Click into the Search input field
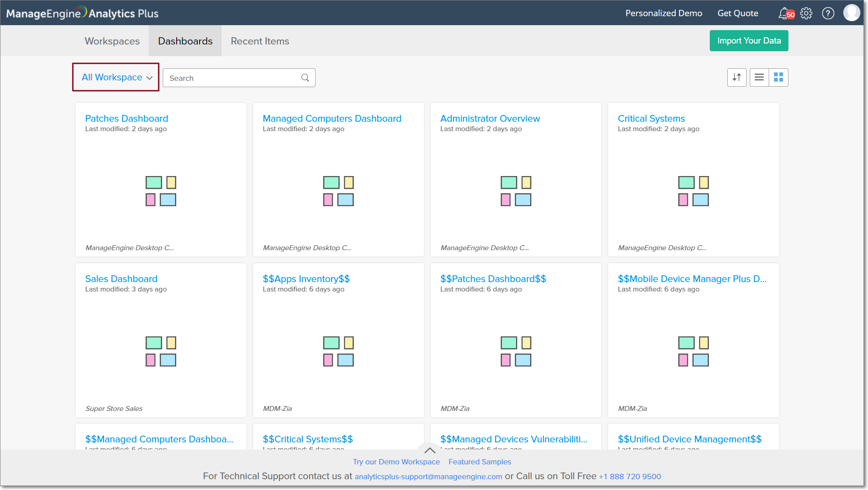This screenshot has width=868, height=490. [x=231, y=78]
